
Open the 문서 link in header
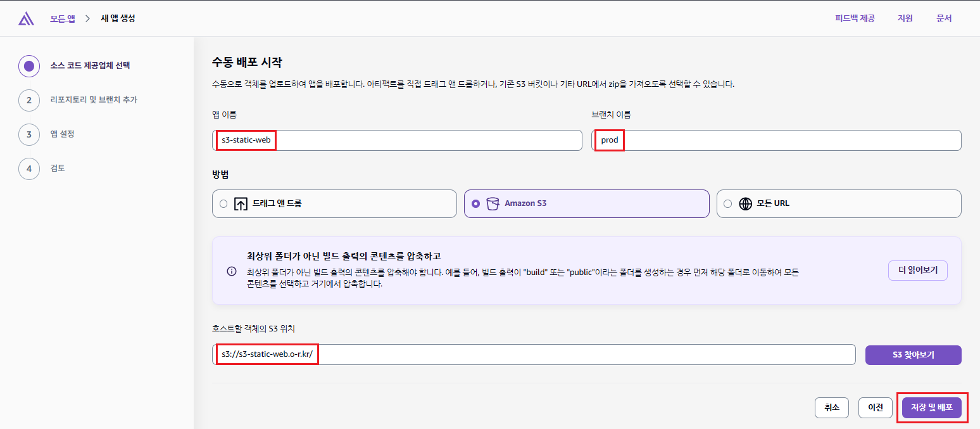(944, 18)
